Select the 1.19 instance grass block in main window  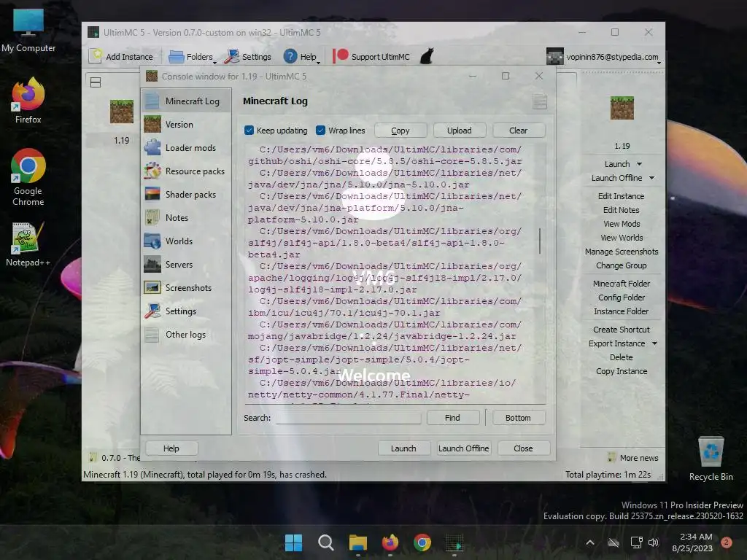click(x=122, y=112)
